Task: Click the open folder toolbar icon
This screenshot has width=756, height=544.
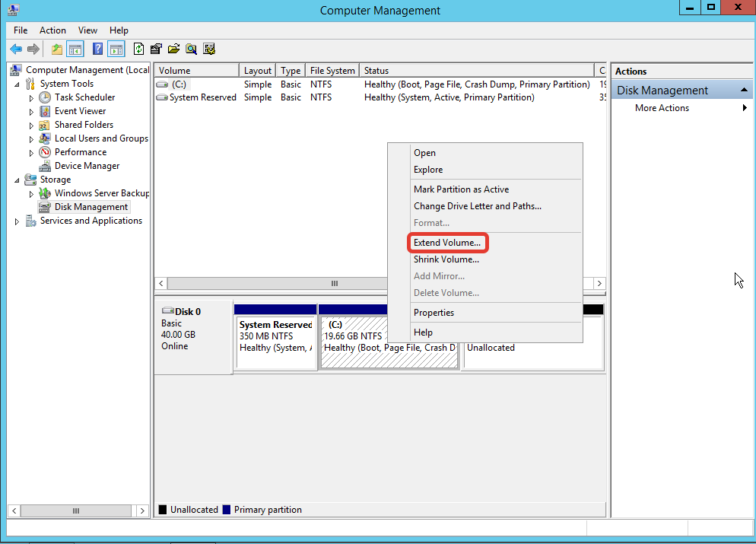Action: (173, 49)
